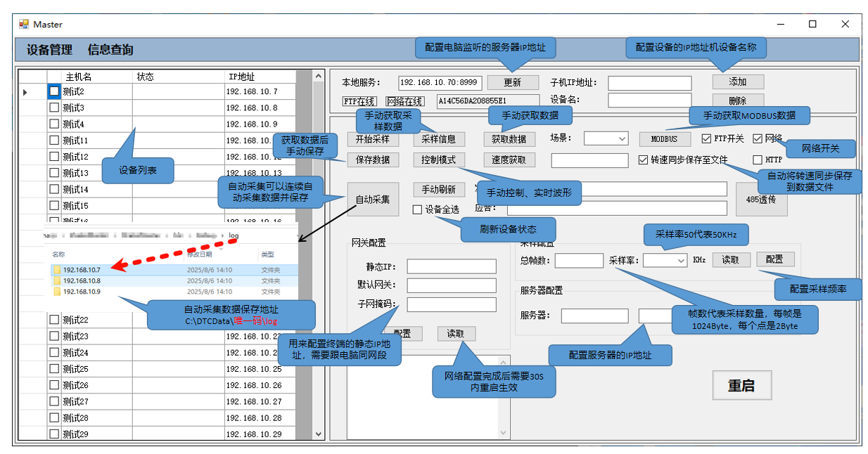Toggle the FTP开关 checkbox
This screenshot has height=454, width=868.
[707, 138]
